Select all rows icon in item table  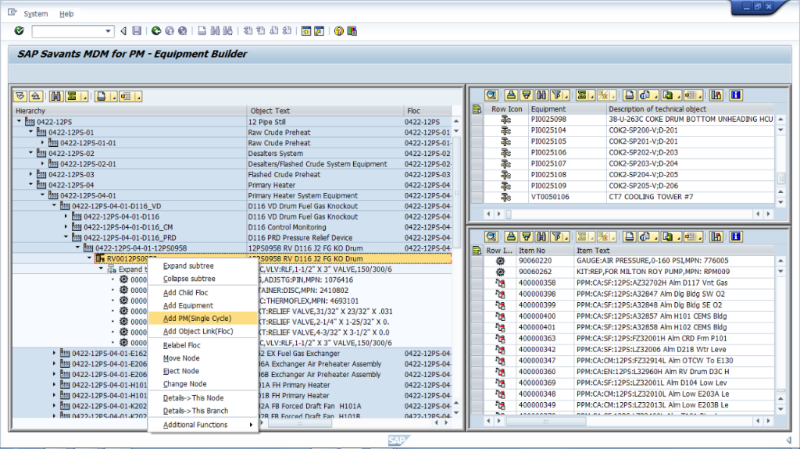477,251
